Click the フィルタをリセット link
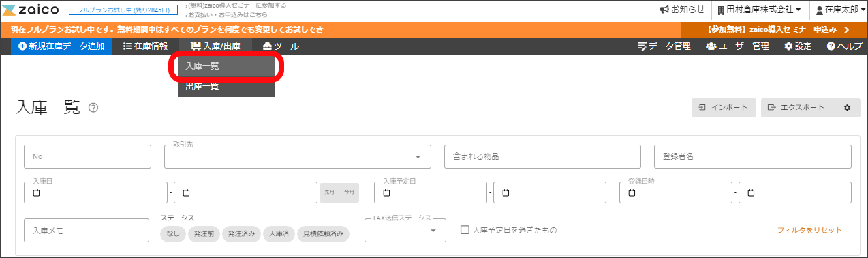The height and width of the screenshot is (258, 868). point(810,231)
